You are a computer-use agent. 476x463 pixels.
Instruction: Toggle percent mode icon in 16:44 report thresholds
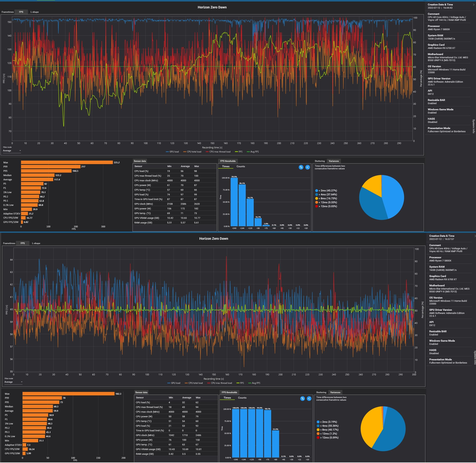point(301,167)
